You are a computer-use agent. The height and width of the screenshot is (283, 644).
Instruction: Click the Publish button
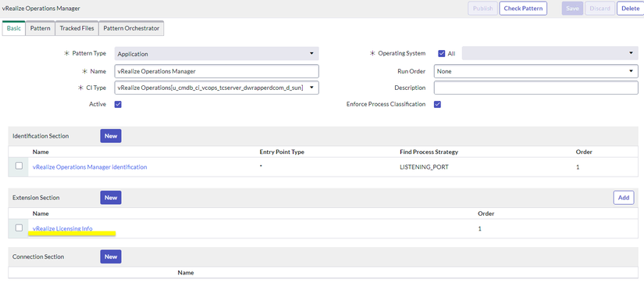point(482,9)
